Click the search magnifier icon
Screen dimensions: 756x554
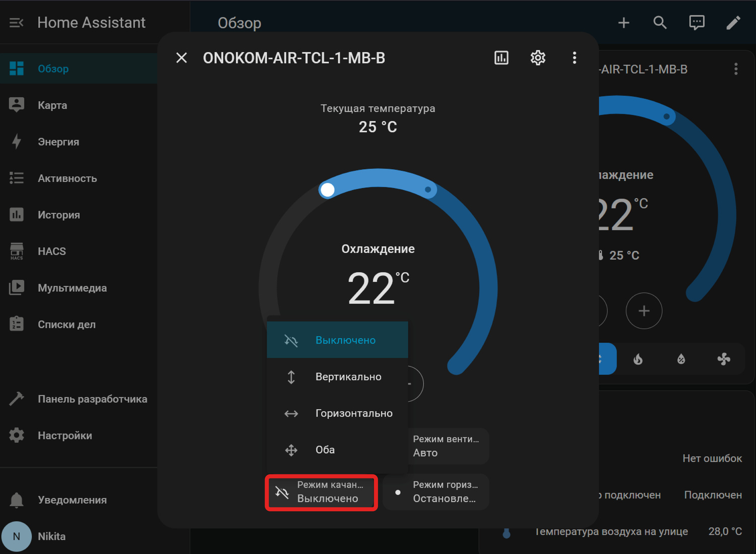(x=660, y=23)
